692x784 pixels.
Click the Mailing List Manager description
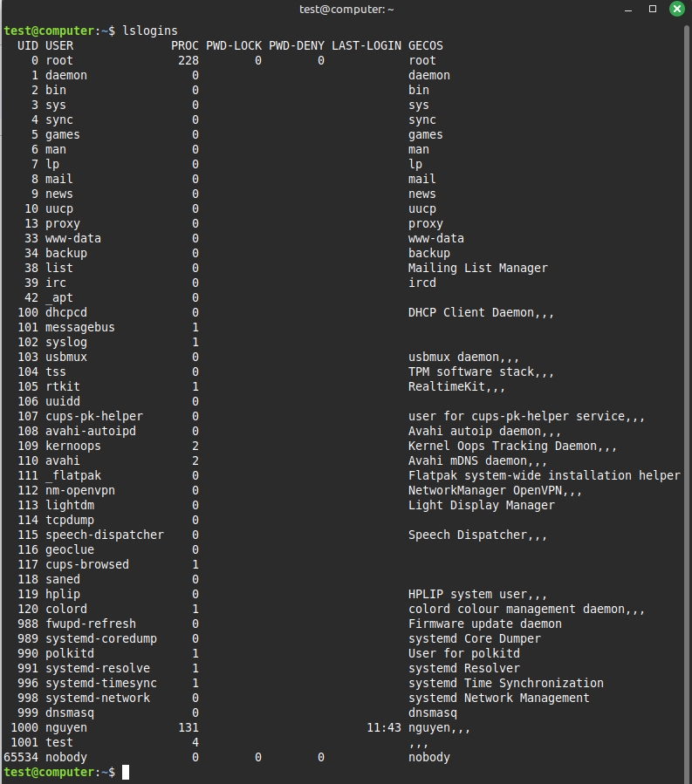pyautogui.click(x=478, y=268)
